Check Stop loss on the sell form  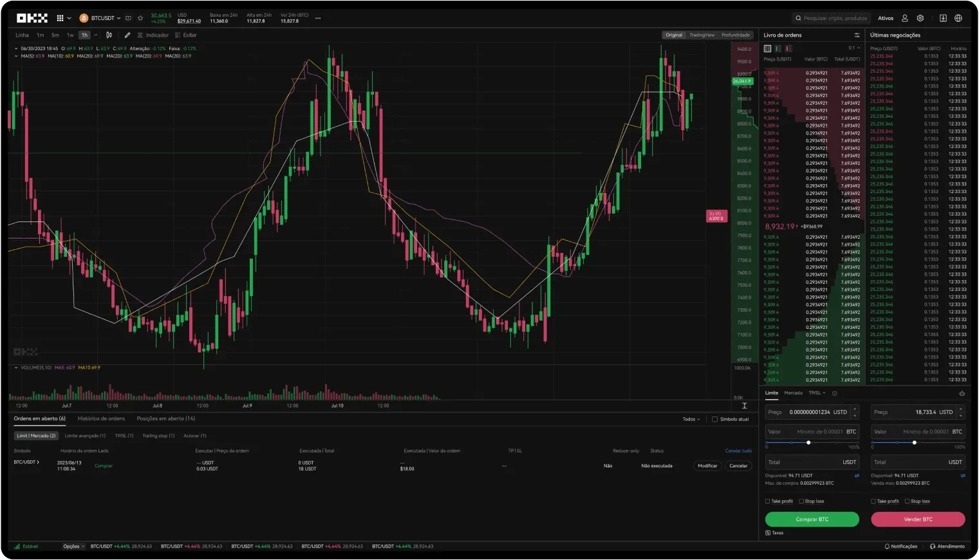pos(907,501)
